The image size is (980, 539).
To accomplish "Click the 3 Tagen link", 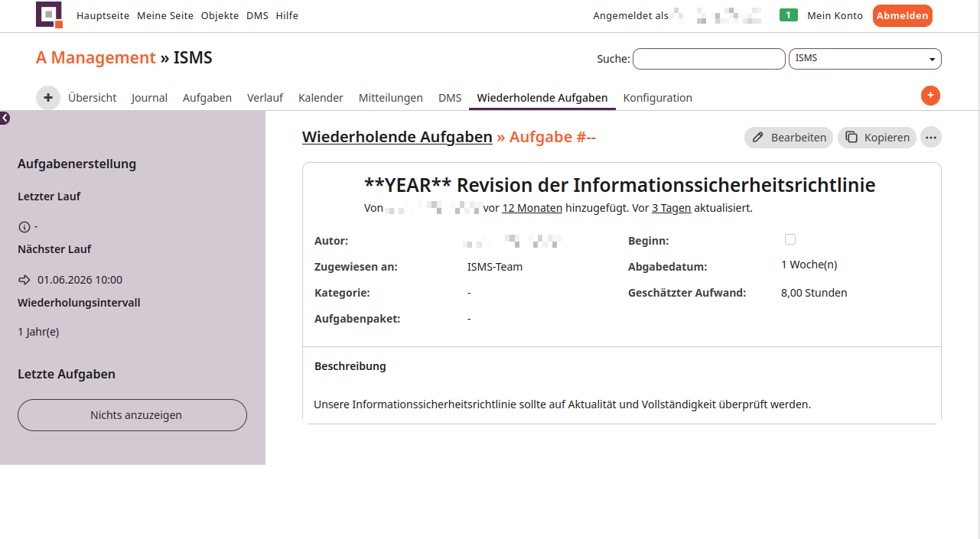I will click(672, 208).
